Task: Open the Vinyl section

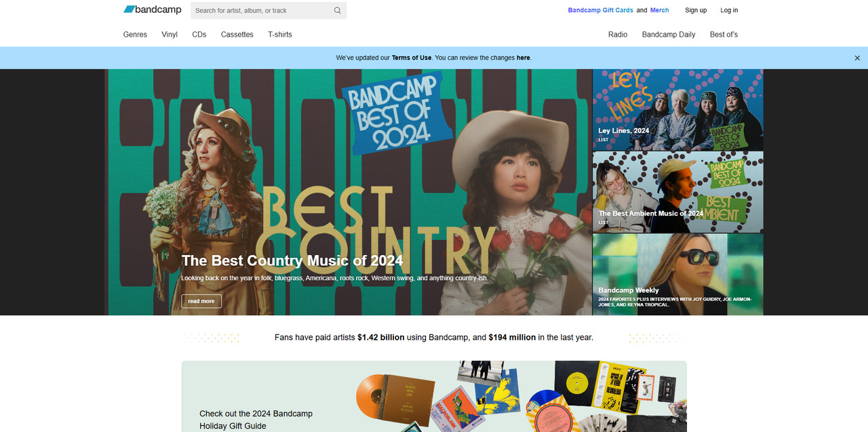Action: pos(170,35)
